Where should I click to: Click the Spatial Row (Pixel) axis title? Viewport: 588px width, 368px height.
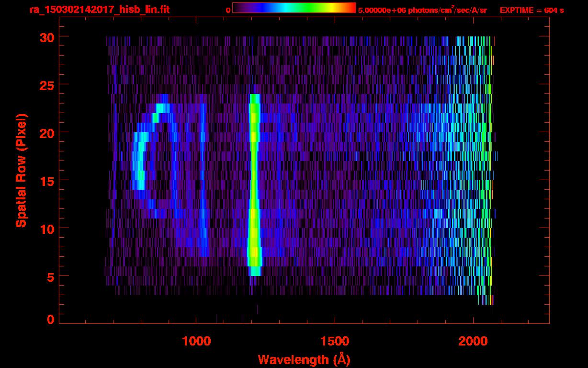21,170
